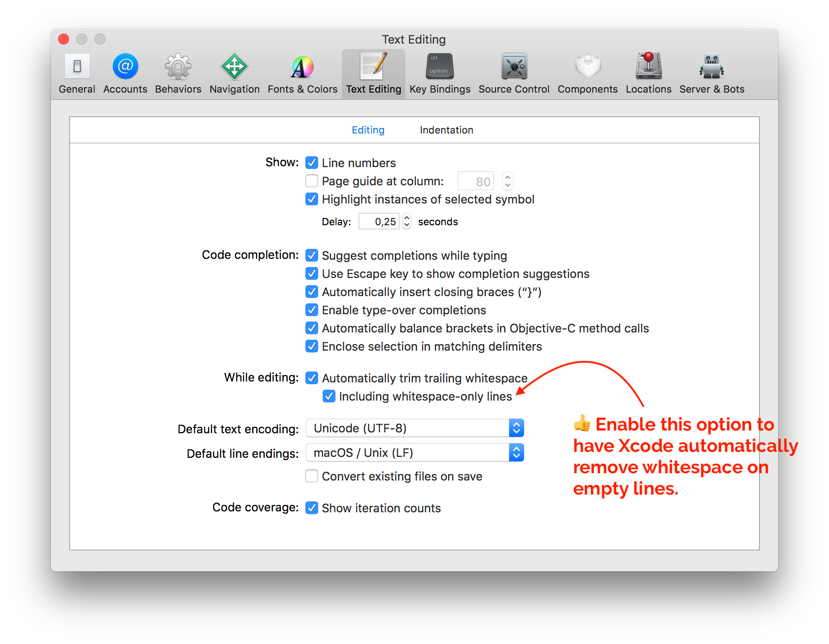Toggle Show iteration counts checkbox
Image resolution: width=829 pixels, height=644 pixels.
point(312,508)
